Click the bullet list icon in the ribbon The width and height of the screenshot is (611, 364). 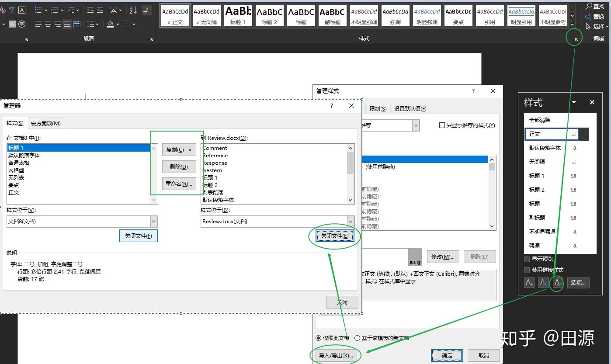click(38, 10)
